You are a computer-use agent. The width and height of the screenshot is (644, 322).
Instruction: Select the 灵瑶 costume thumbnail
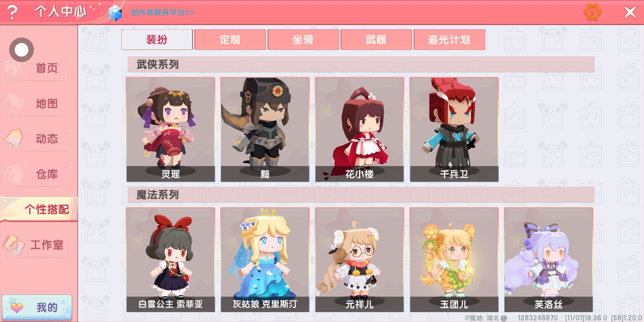click(171, 129)
